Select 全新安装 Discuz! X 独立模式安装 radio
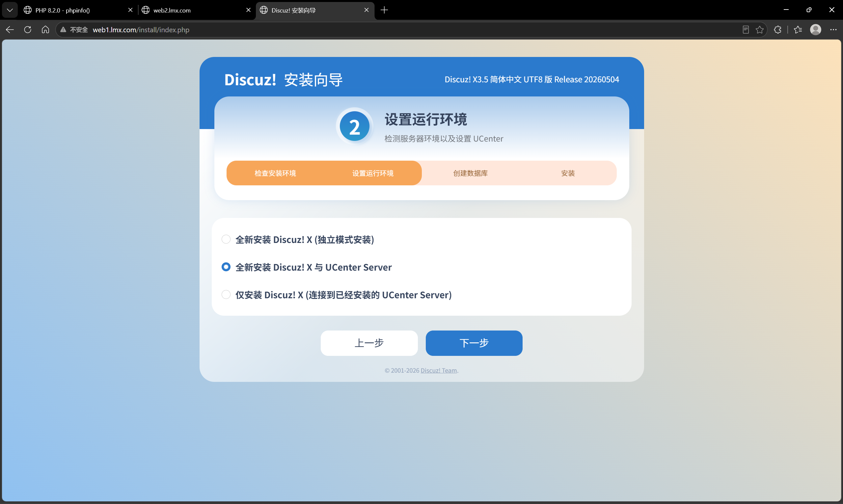 (226, 239)
